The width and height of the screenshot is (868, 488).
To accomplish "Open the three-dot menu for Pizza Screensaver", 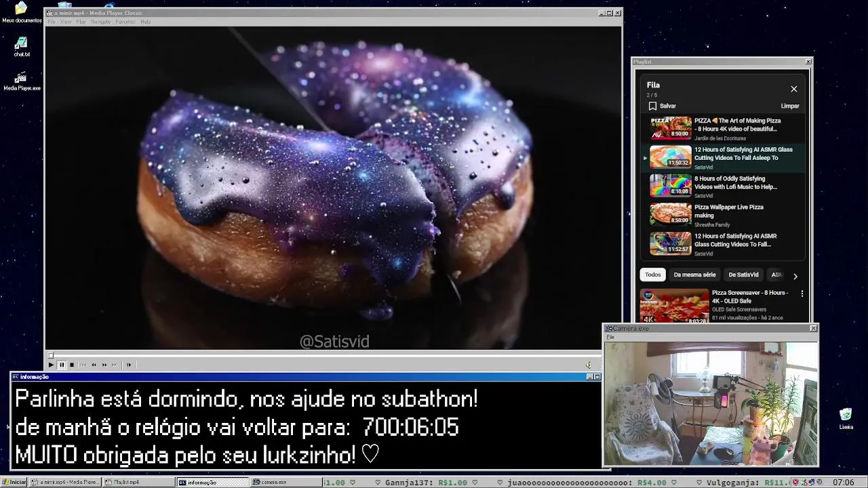I will [x=802, y=293].
